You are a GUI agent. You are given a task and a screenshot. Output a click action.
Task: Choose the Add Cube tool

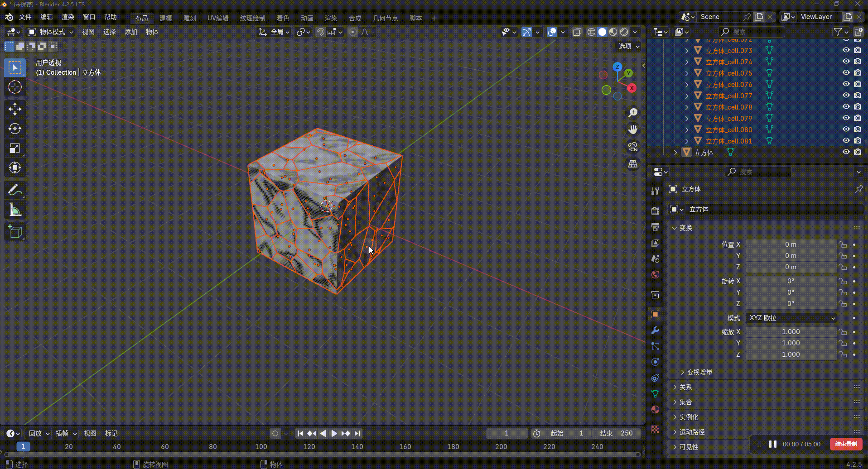(14, 232)
